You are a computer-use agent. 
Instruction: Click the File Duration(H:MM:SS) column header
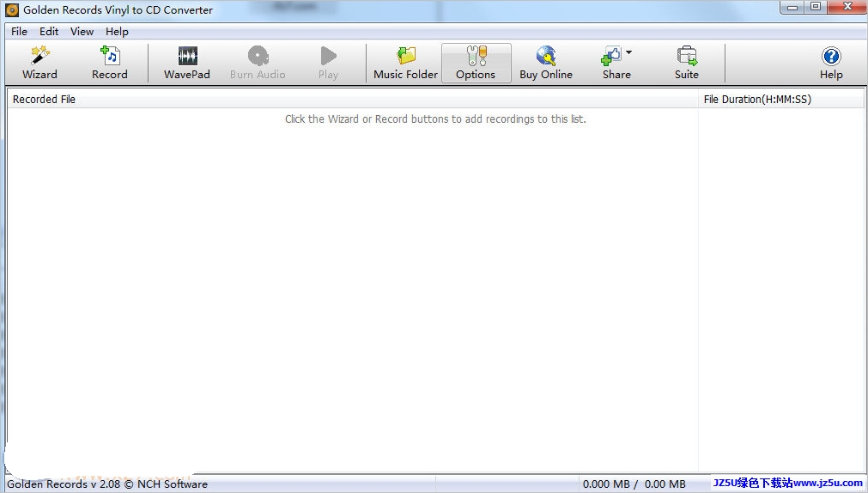(780, 99)
